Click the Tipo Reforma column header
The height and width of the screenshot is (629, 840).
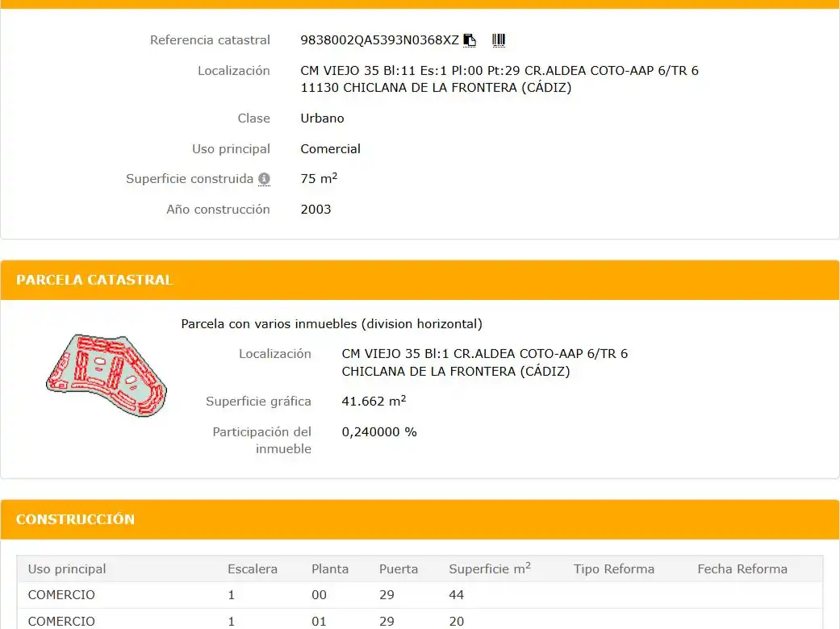614,569
